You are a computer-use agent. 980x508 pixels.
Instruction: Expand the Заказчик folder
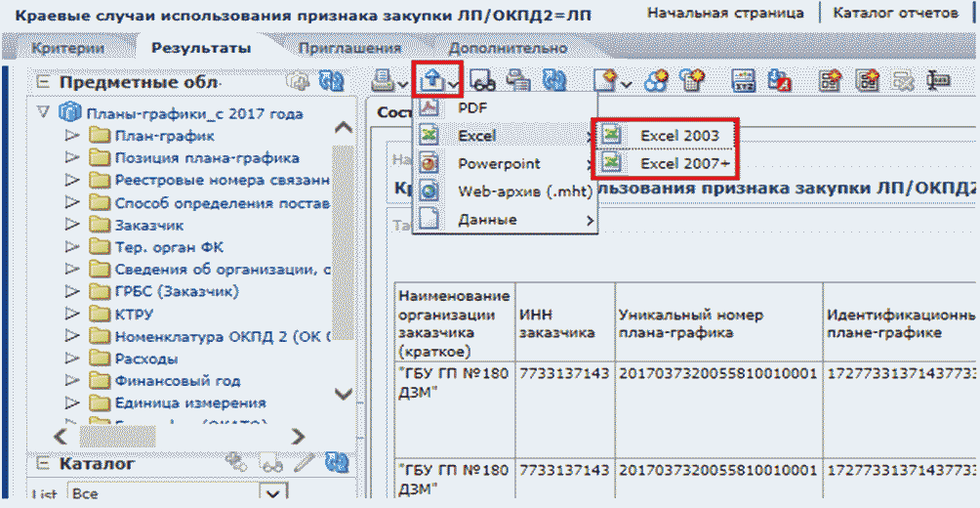[72, 224]
